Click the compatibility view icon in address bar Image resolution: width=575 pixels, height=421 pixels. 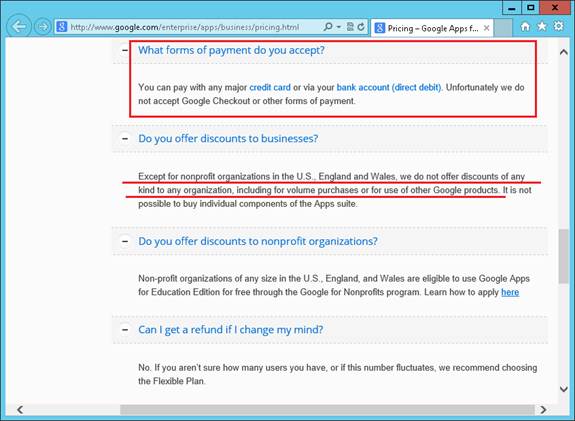350,27
